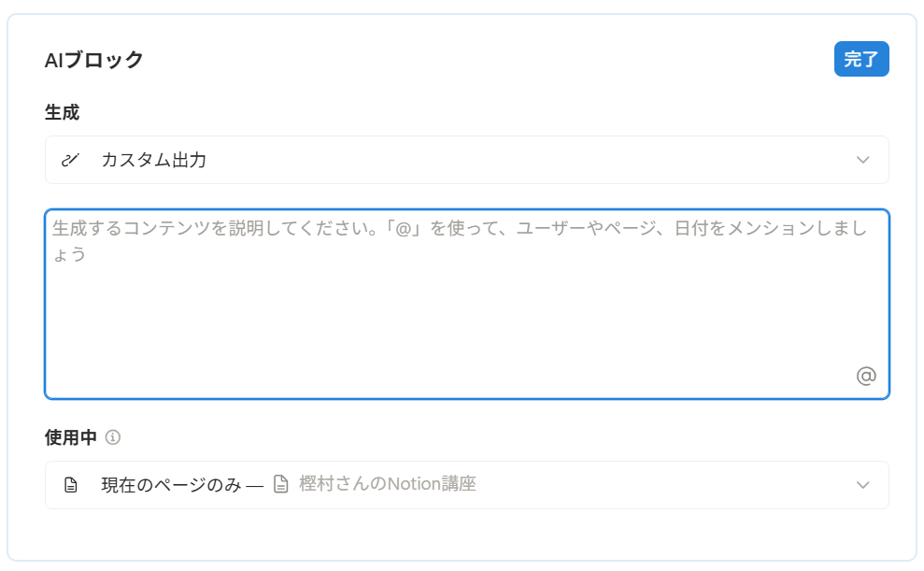Image resolution: width=924 pixels, height=571 pixels.
Task: Click document icon before 樫村さんのNotion講座
Action: (x=281, y=484)
